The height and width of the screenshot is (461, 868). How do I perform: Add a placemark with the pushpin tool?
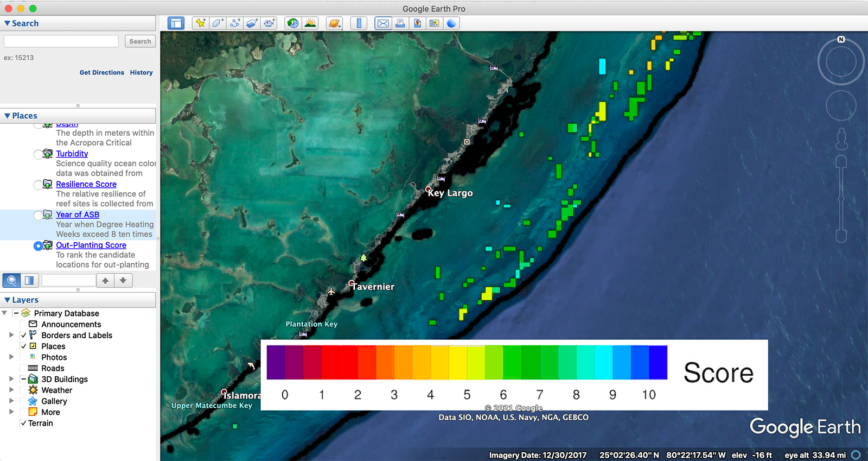point(201,23)
